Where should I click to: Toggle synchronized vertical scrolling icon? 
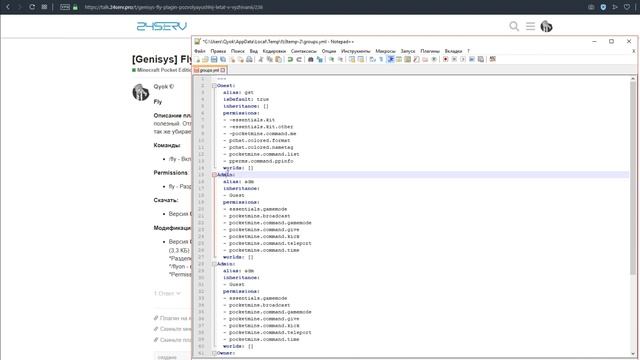click(351, 60)
